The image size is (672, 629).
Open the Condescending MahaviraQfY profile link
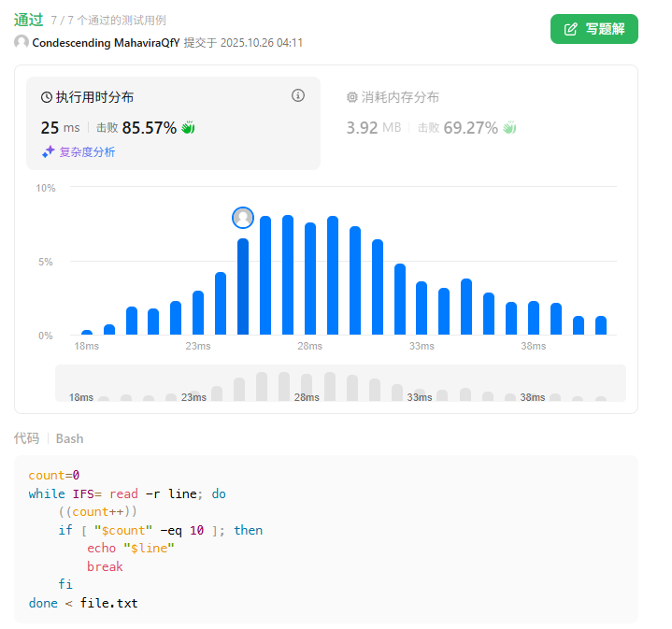point(106,42)
